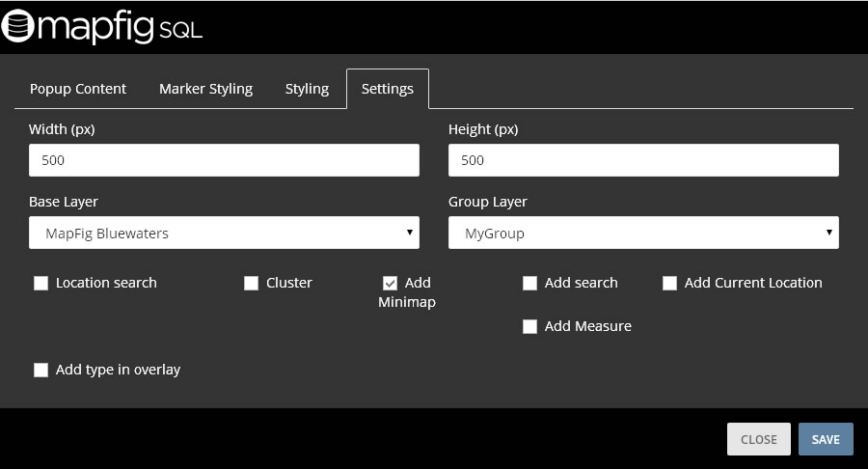The image size is (868, 469).
Task: Toggle the Add type in overlay checkbox
Action: [x=41, y=371]
